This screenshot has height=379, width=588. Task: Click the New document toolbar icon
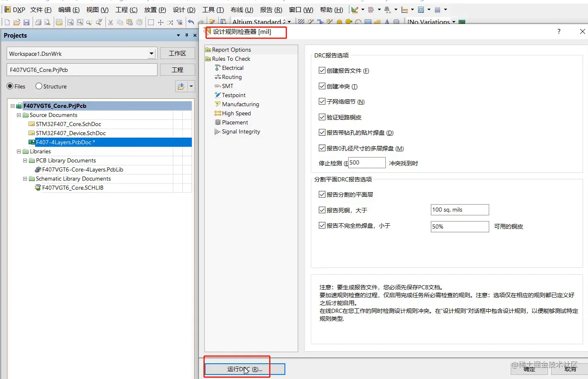[x=7, y=22]
